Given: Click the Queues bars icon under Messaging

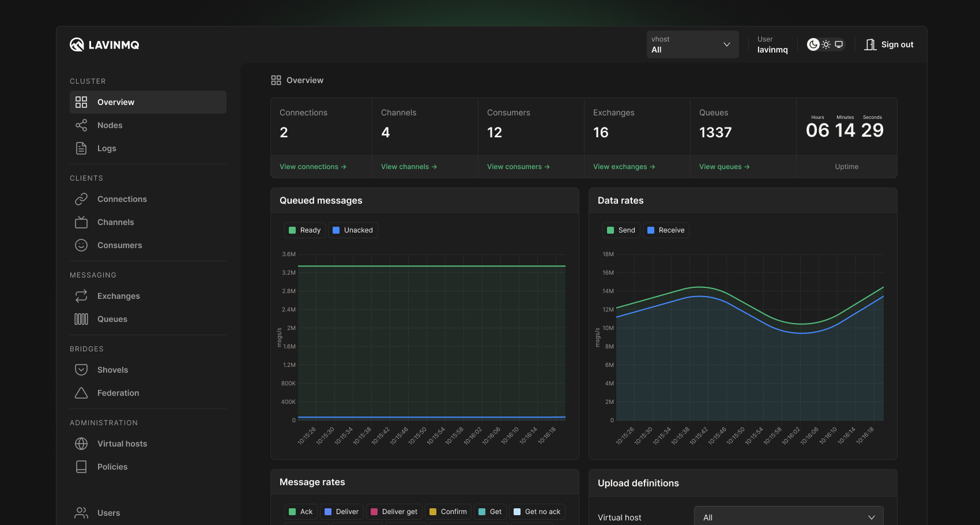Looking at the screenshot, I should pos(81,318).
